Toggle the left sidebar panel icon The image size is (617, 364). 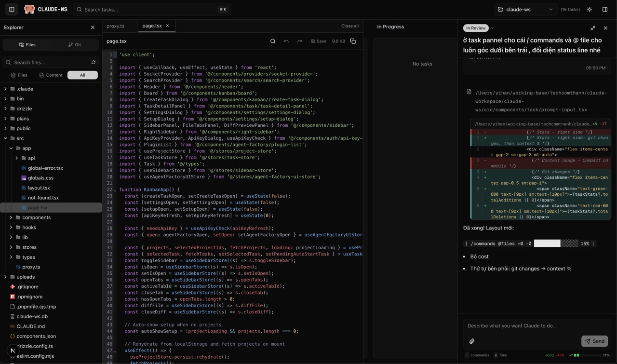point(12,9)
